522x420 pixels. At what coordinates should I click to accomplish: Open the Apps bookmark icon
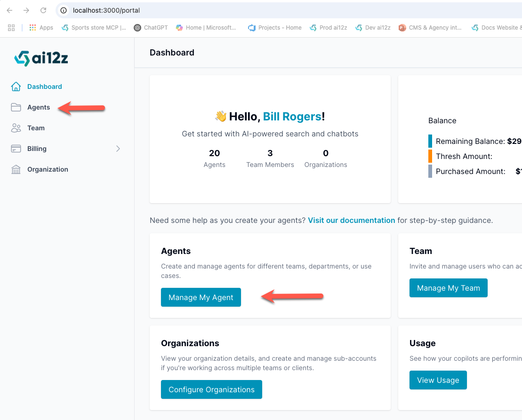pyautogui.click(x=32, y=28)
